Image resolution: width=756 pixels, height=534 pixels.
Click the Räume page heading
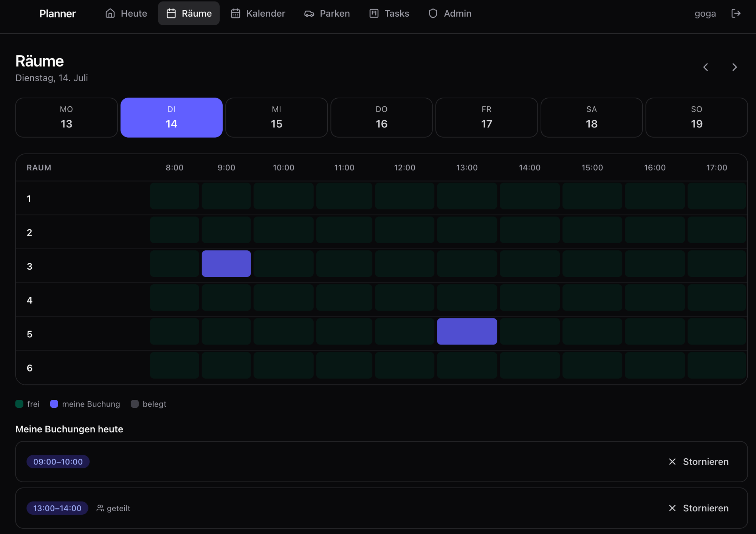pyautogui.click(x=40, y=61)
